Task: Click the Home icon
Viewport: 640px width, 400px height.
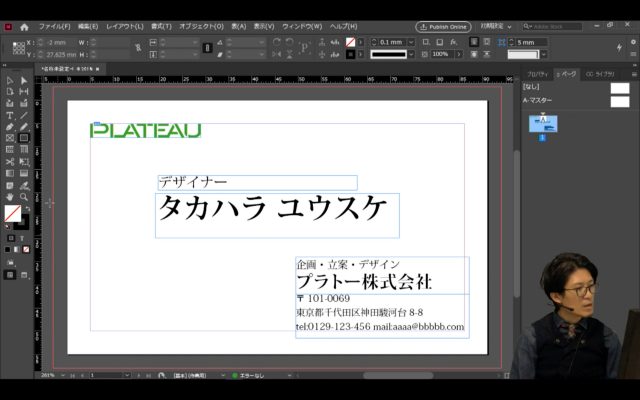Action: point(24,27)
